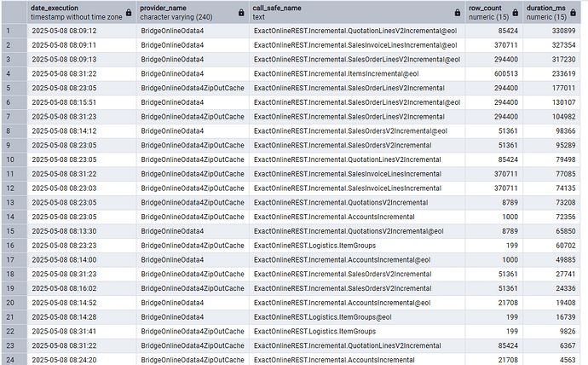Click BridgeOnlineOdata4 provider cell in row 1
The height and width of the screenshot is (365, 588).
point(193,31)
